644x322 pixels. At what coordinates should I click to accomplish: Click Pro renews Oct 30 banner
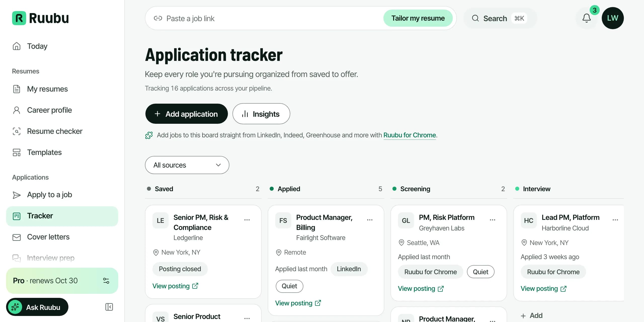62,281
